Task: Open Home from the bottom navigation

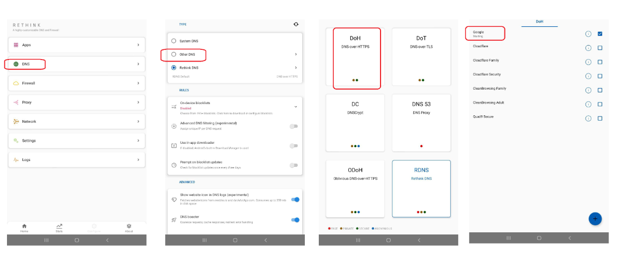Action: coord(24,228)
